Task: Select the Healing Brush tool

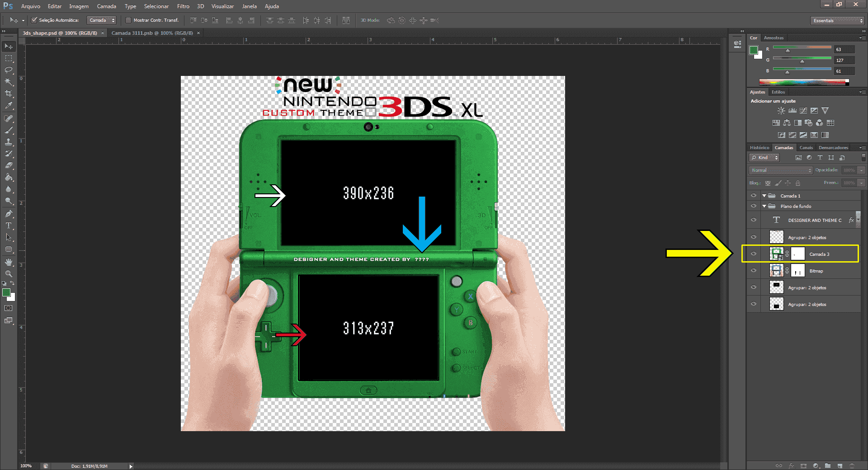Action: pos(9,118)
